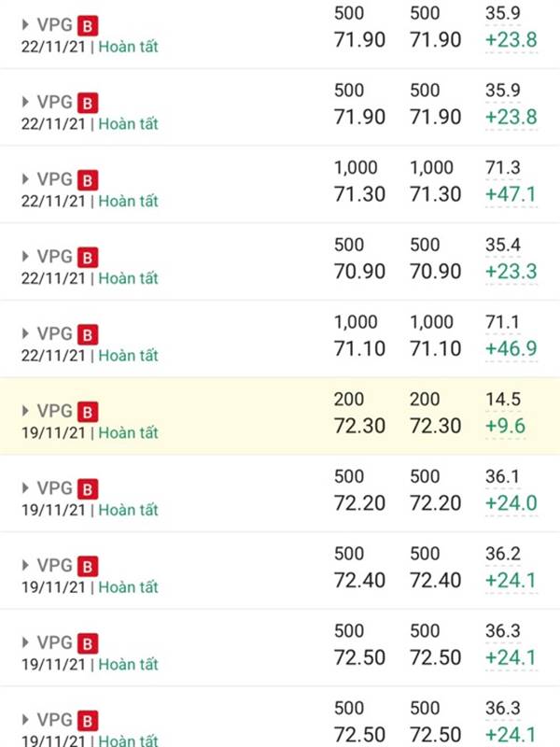
Task: Click red B badge on 71.30 order
Action: click(88, 180)
